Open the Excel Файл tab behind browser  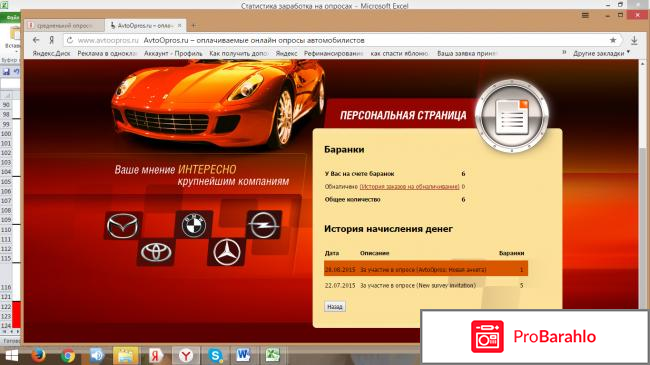[12, 18]
